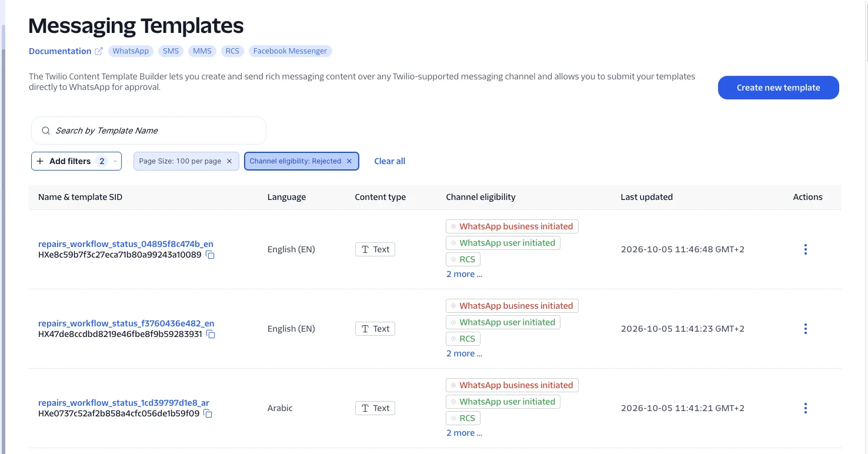Click Create new template button
This screenshot has width=868, height=454.
[x=778, y=88]
